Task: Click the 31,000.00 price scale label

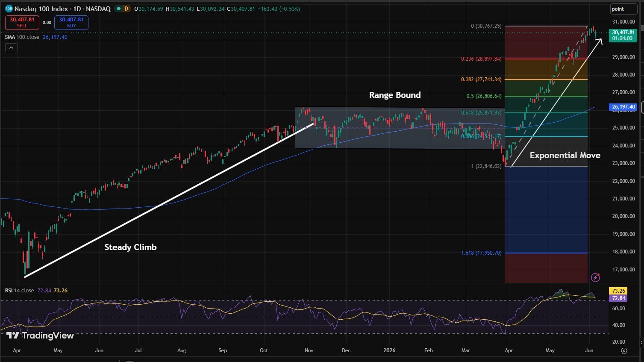Action: coord(623,21)
